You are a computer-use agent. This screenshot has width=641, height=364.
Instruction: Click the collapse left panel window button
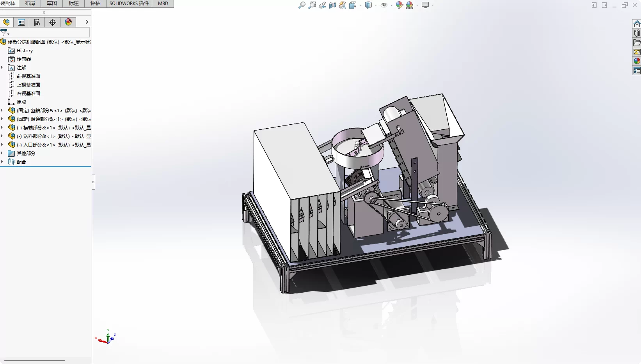(594, 5)
